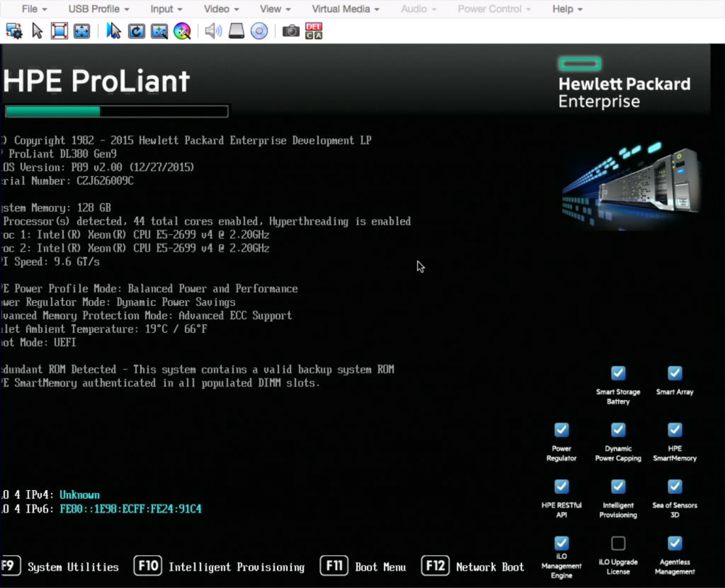725x588 pixels.
Task: Click the F12 key icon
Action: click(435, 566)
